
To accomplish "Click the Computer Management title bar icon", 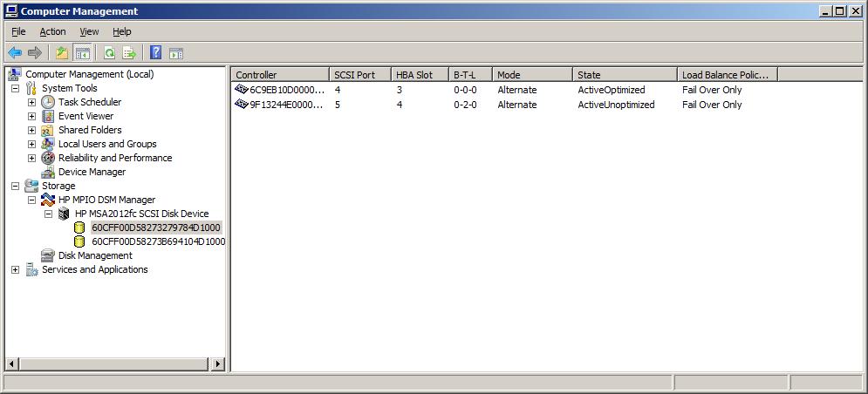I will [x=11, y=11].
